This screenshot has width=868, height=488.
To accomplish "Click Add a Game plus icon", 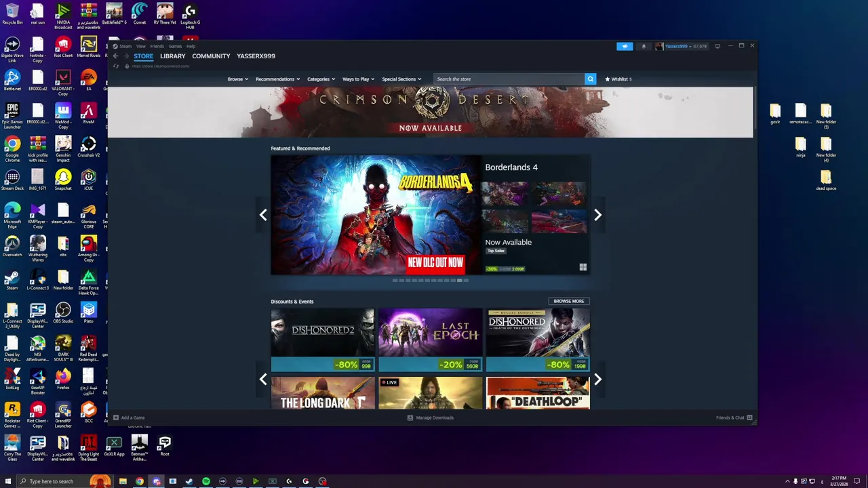I will [x=116, y=418].
